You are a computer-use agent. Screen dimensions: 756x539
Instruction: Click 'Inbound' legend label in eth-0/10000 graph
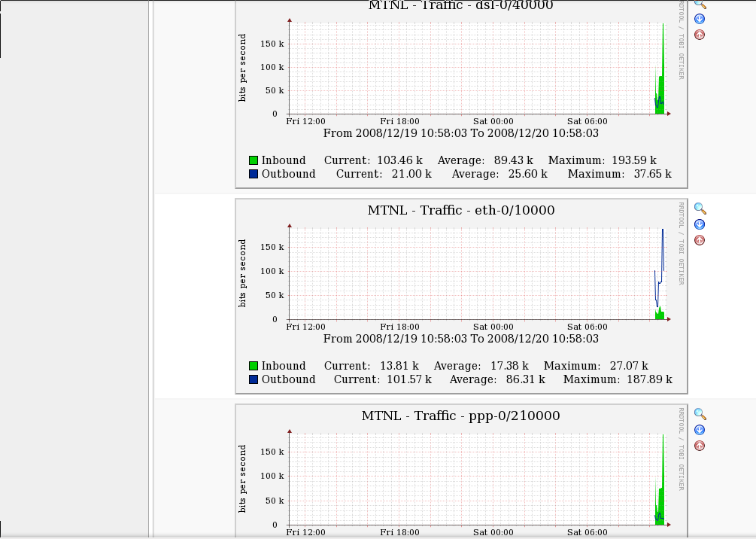284,366
